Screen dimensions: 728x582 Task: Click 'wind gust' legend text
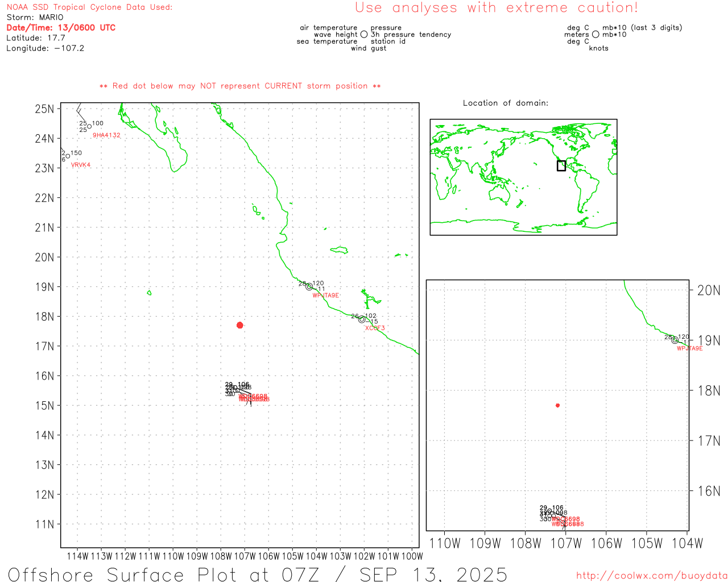click(x=369, y=48)
